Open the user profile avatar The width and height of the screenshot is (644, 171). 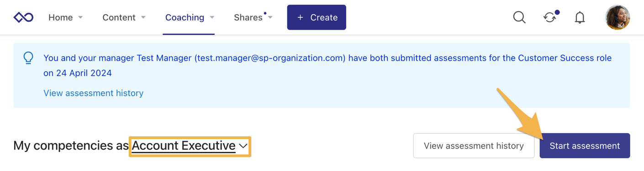pyautogui.click(x=618, y=17)
